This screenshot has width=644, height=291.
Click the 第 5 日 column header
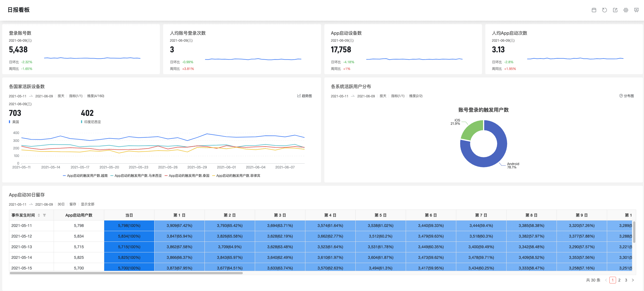point(381,215)
